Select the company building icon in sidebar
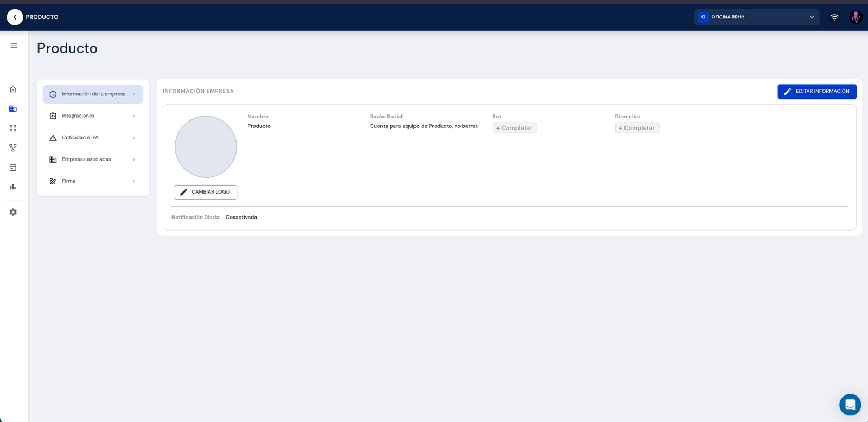 pos(13,109)
